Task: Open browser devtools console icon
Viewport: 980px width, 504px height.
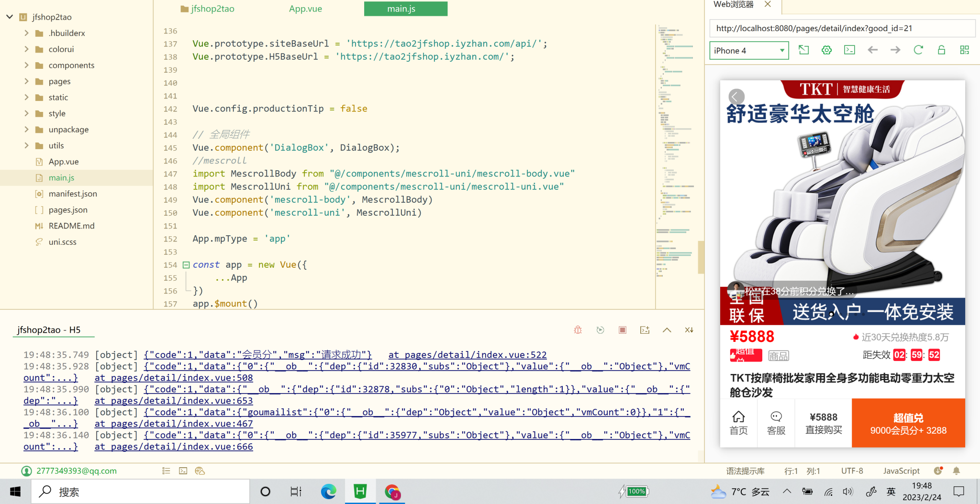Action: pyautogui.click(x=849, y=50)
